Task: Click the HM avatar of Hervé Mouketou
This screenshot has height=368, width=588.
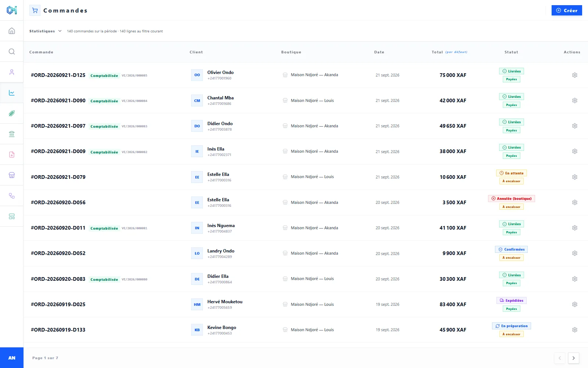Action: coord(197,304)
